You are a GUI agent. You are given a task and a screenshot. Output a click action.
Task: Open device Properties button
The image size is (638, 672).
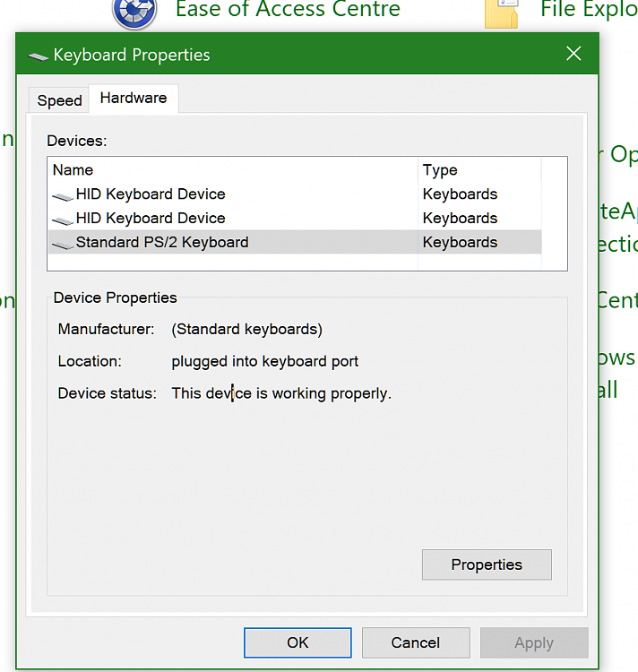(x=487, y=565)
